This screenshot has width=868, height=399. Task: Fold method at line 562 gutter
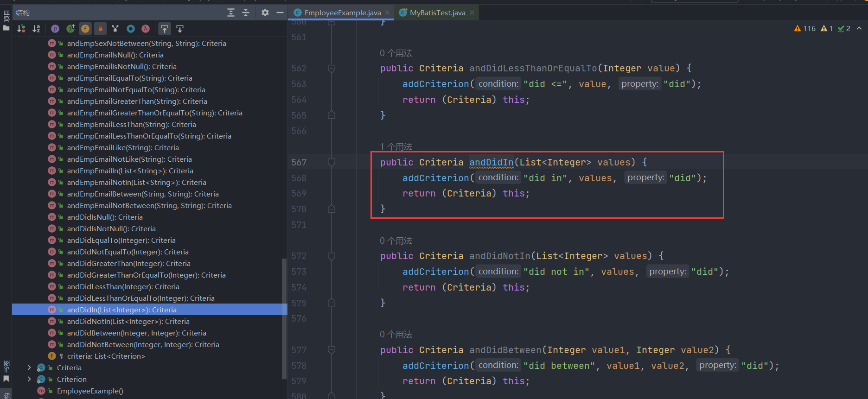point(332,69)
